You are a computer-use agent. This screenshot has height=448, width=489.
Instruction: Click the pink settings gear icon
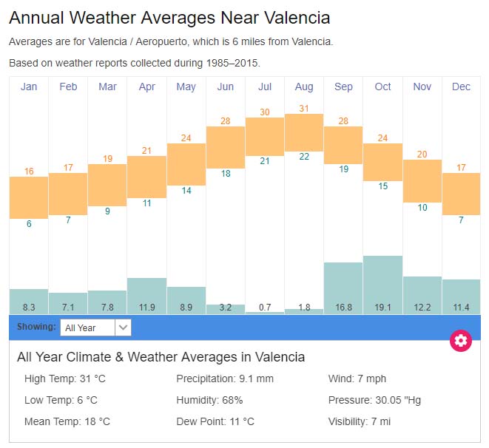461,340
